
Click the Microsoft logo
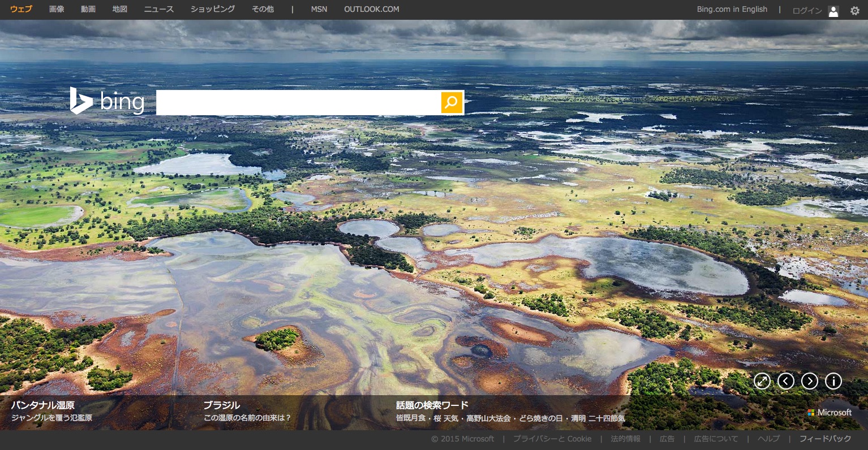coord(830,413)
